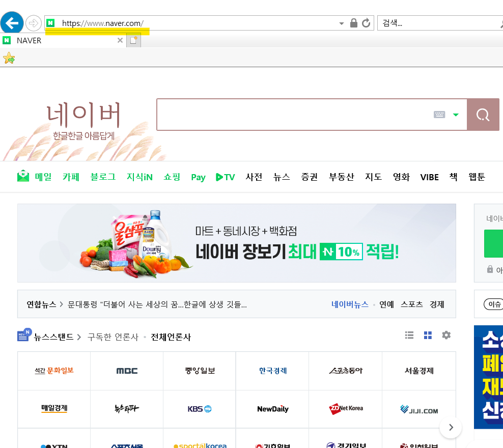Click the Naver favicon in address bar
The image size is (503, 448).
point(50,23)
